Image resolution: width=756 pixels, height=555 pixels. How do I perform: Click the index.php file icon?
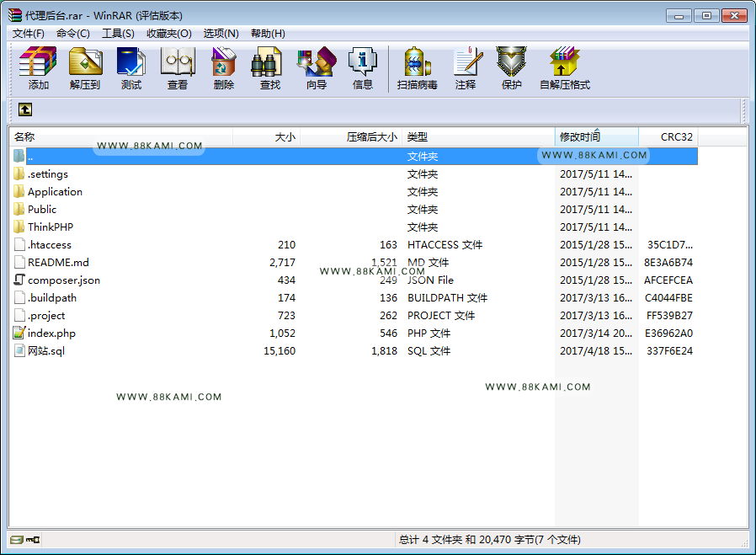[19, 333]
